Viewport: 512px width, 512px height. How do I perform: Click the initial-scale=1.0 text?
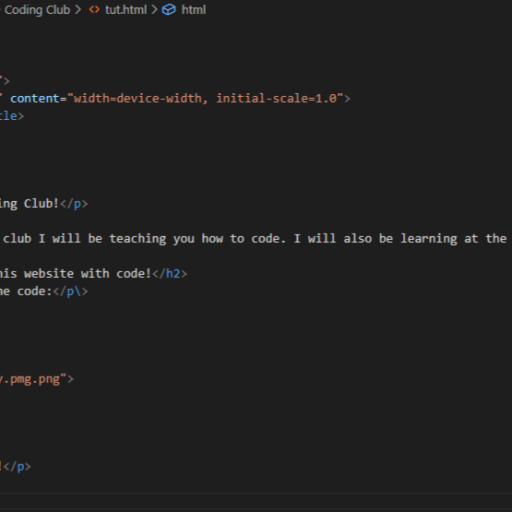(277, 99)
